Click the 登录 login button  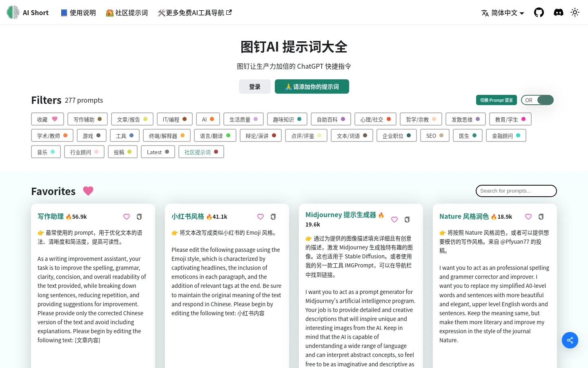coord(255,87)
